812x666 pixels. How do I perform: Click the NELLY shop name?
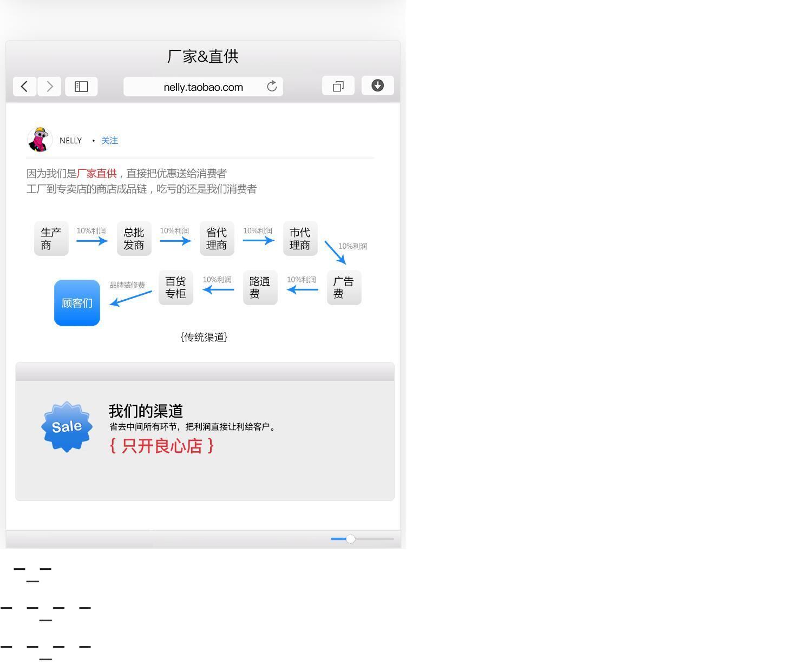[70, 141]
